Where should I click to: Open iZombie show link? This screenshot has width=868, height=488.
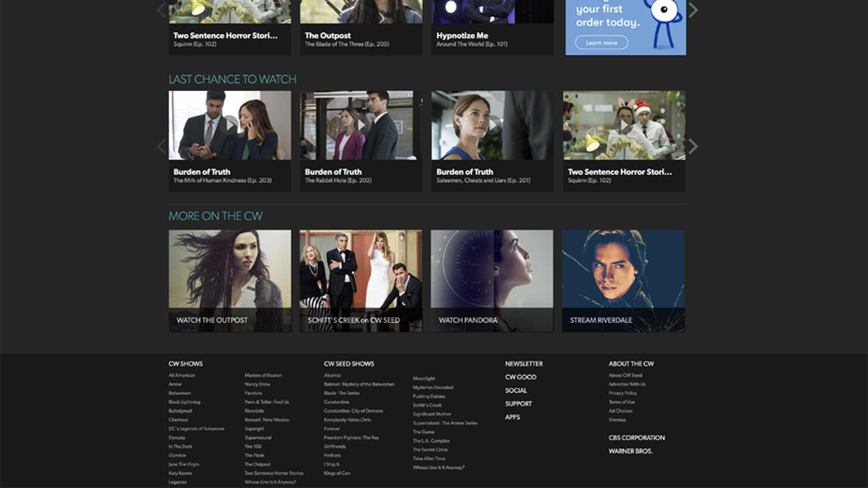(177, 455)
